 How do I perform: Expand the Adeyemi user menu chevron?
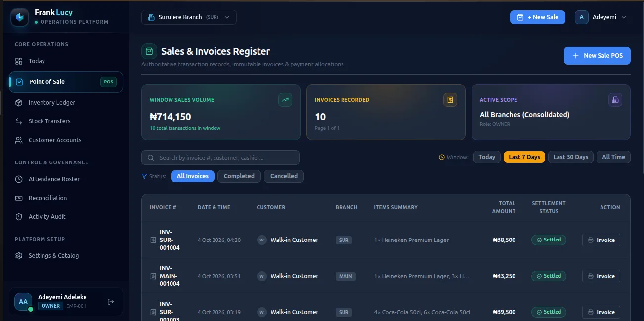624,17
